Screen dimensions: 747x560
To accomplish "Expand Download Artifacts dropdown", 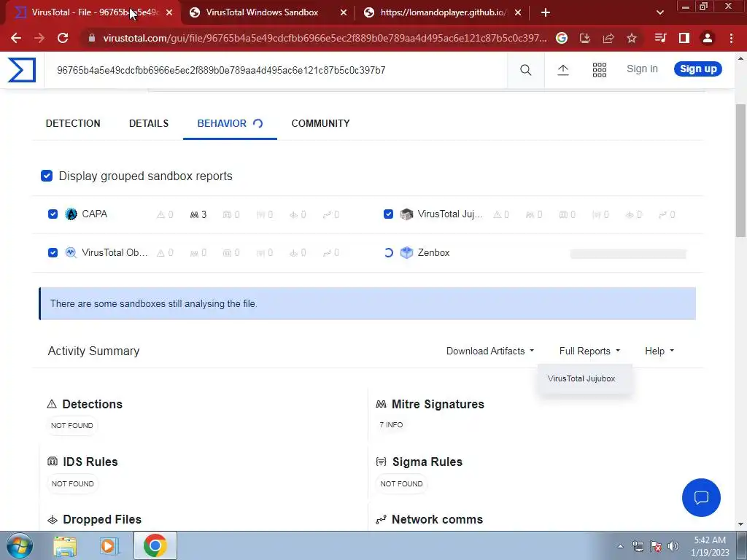I will point(490,351).
